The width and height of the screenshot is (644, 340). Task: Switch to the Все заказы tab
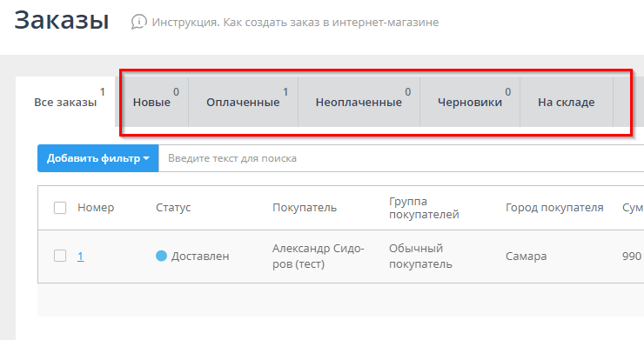click(x=65, y=102)
